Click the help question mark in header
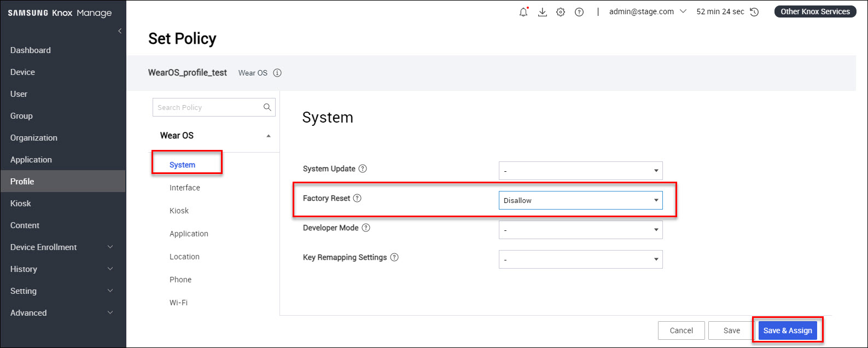Viewport: 868px width, 348px height. tap(579, 12)
